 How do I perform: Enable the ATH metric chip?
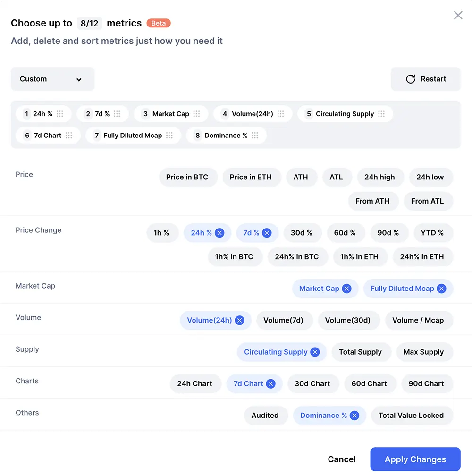pyautogui.click(x=301, y=177)
